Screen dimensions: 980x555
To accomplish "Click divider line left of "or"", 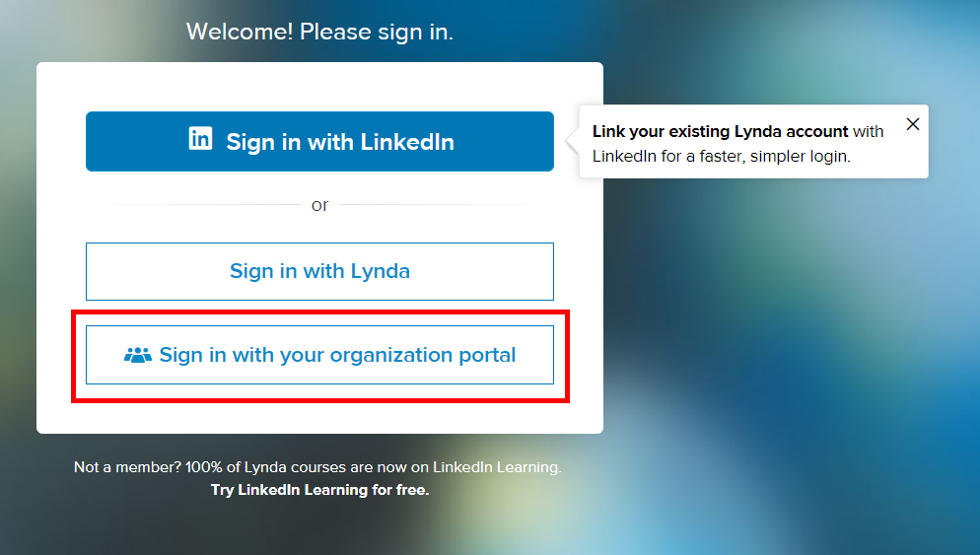I will click(x=197, y=205).
